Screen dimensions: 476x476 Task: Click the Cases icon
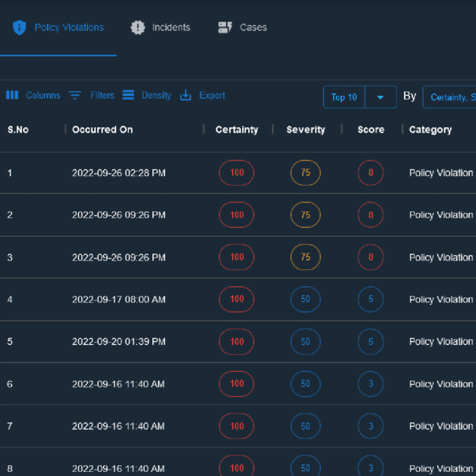(225, 28)
